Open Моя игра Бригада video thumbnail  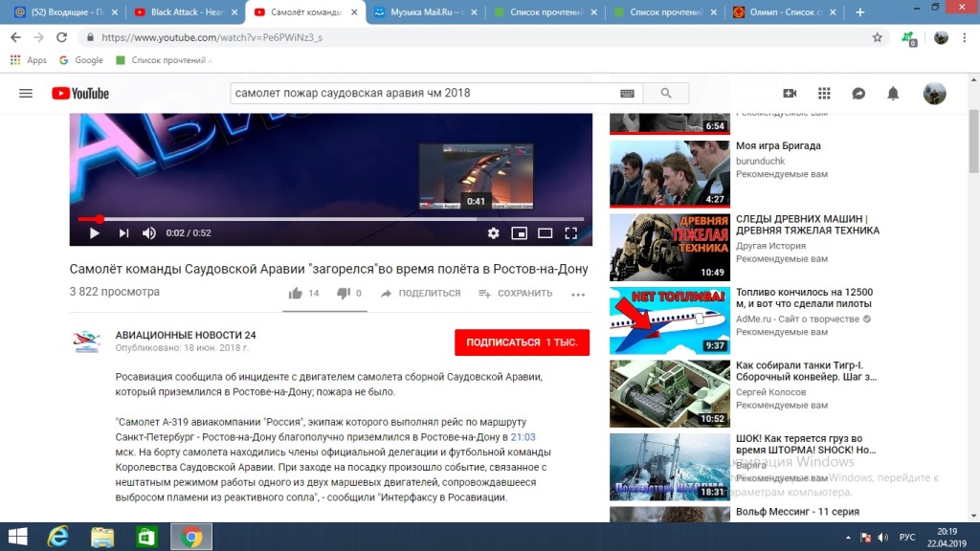click(669, 174)
